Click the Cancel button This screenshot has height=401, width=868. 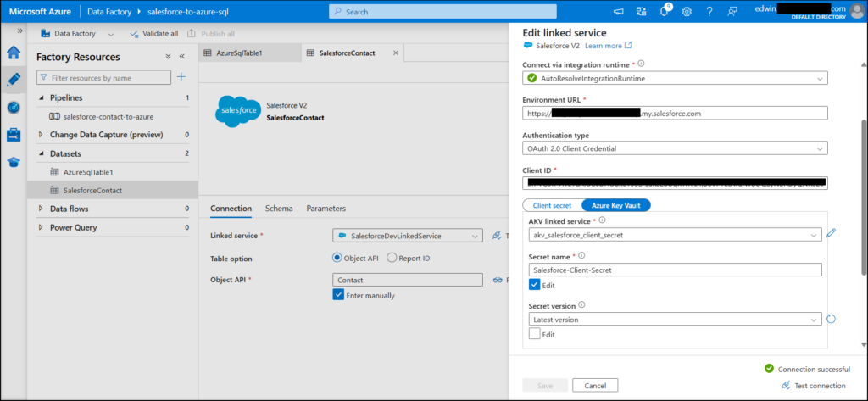tap(595, 385)
